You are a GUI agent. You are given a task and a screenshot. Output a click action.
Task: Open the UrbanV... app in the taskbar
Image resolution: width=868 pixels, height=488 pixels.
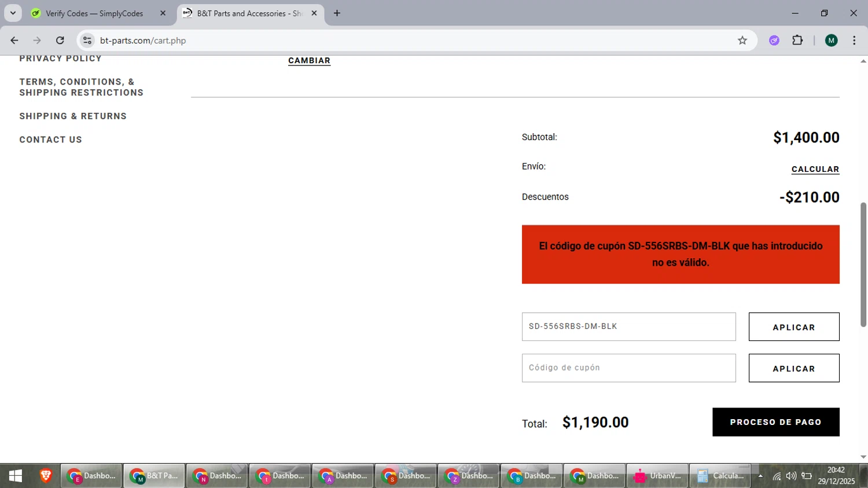click(x=657, y=476)
